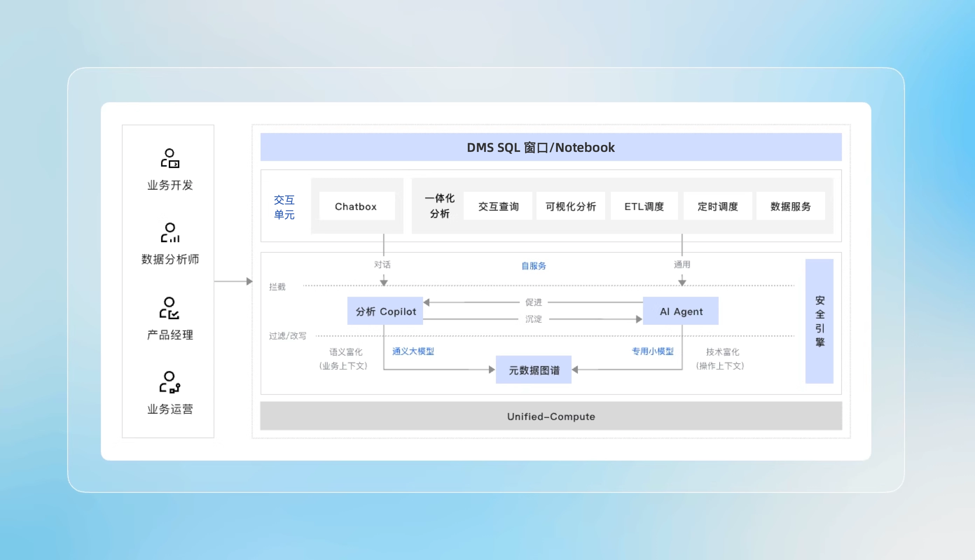The image size is (975, 560).
Task: Select the 数据服务 box
Action: 790,206
